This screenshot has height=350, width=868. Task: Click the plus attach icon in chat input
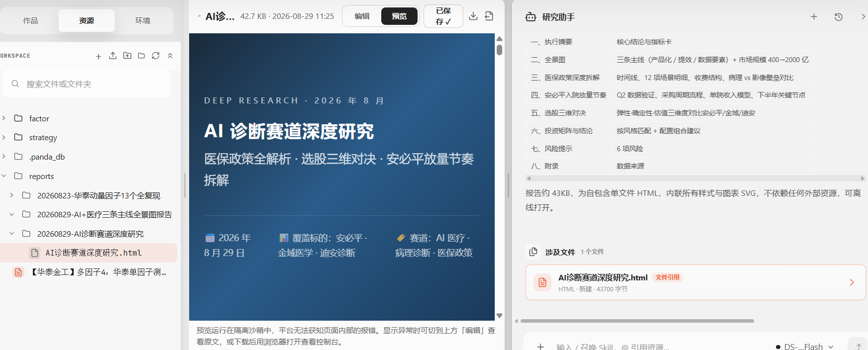pyautogui.click(x=541, y=346)
